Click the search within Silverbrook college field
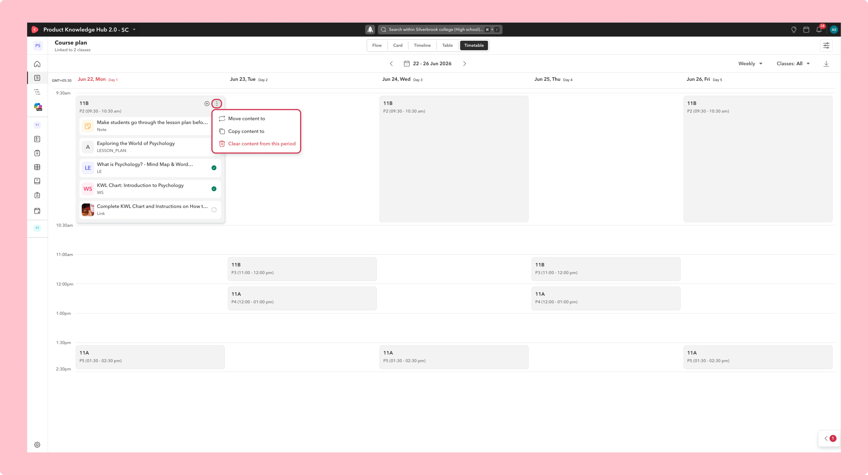The height and width of the screenshot is (475, 868). [x=440, y=30]
